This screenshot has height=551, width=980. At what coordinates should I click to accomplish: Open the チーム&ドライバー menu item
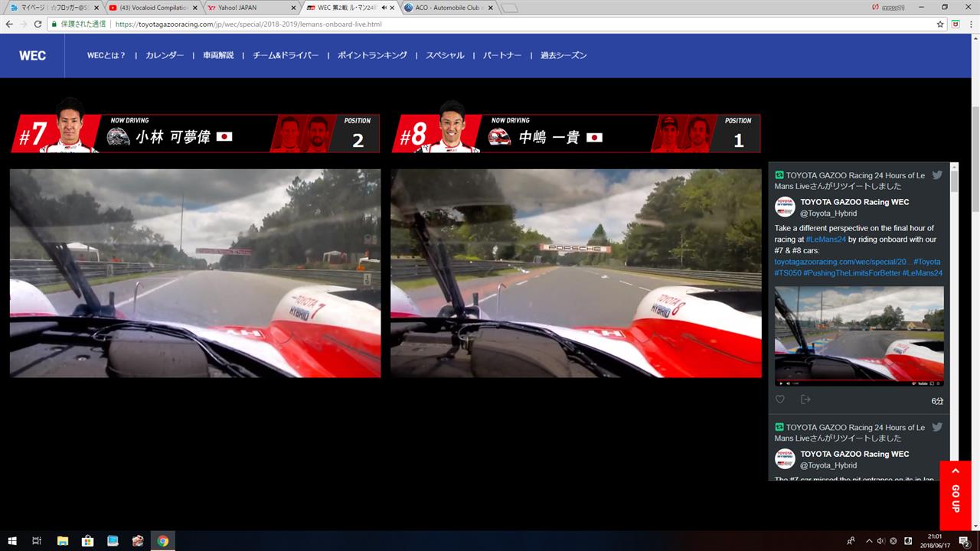pyautogui.click(x=286, y=55)
